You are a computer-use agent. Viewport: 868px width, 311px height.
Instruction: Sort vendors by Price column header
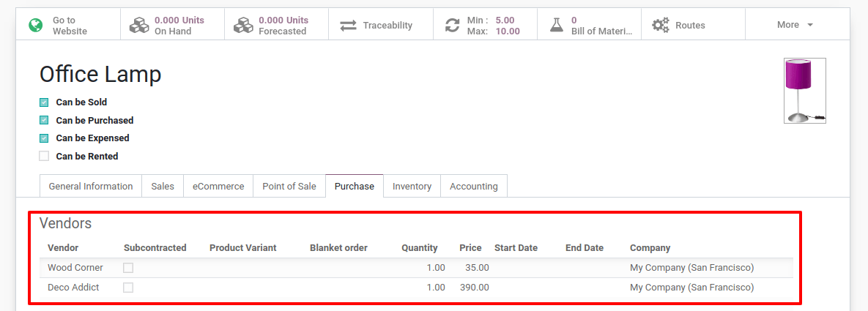470,248
